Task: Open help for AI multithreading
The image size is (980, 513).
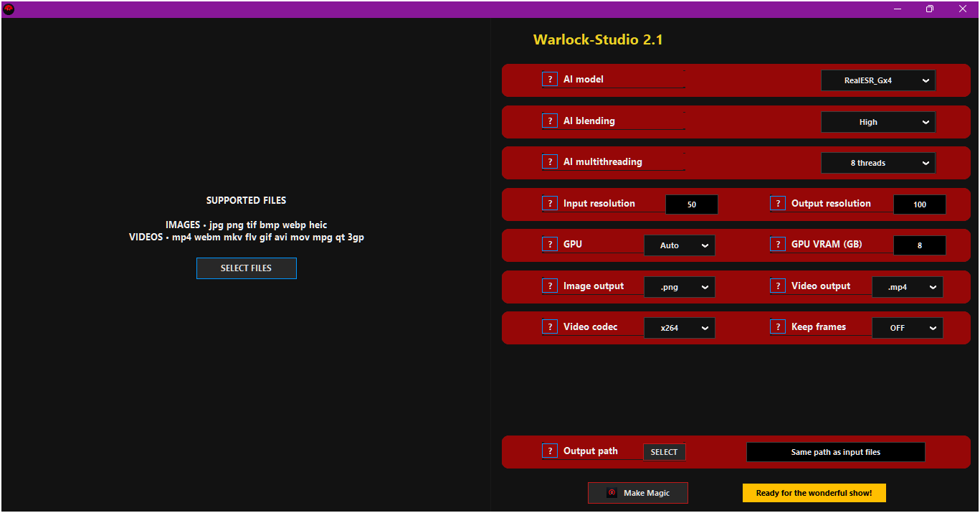Action: [550, 162]
